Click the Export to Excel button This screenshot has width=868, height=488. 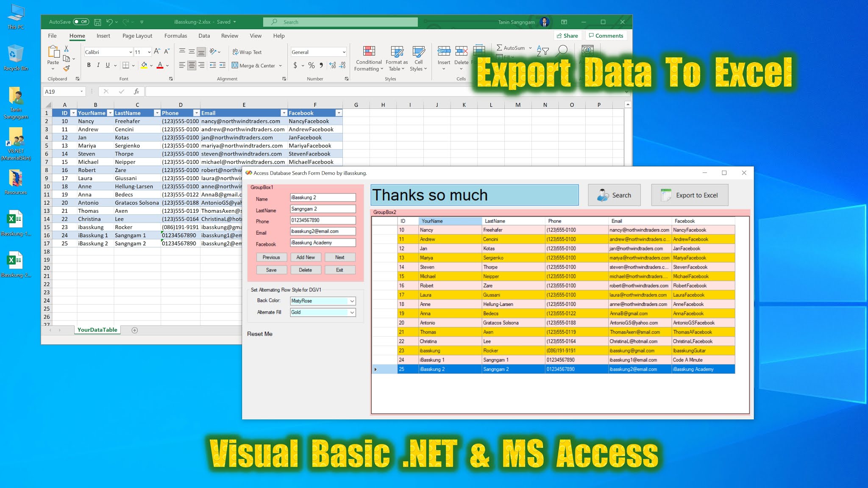[x=690, y=195]
